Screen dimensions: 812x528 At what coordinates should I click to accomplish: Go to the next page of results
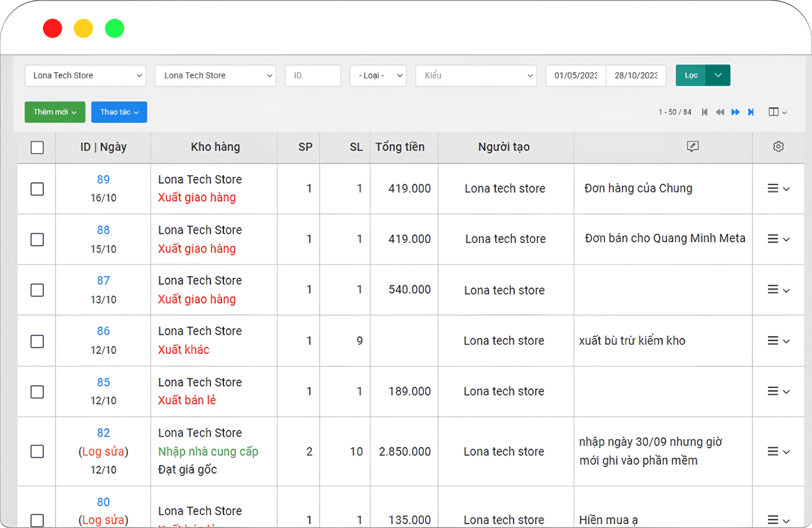[x=735, y=112]
